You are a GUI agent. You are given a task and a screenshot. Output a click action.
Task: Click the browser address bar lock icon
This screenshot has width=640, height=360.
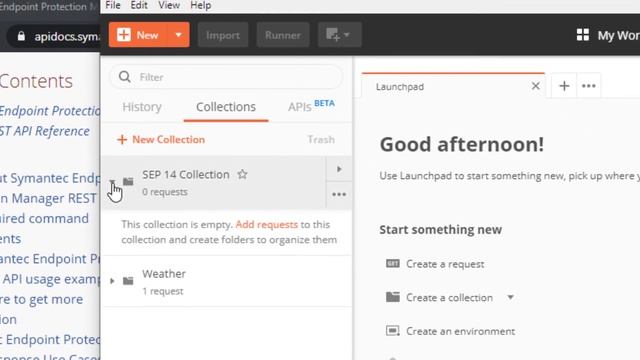coord(21,36)
